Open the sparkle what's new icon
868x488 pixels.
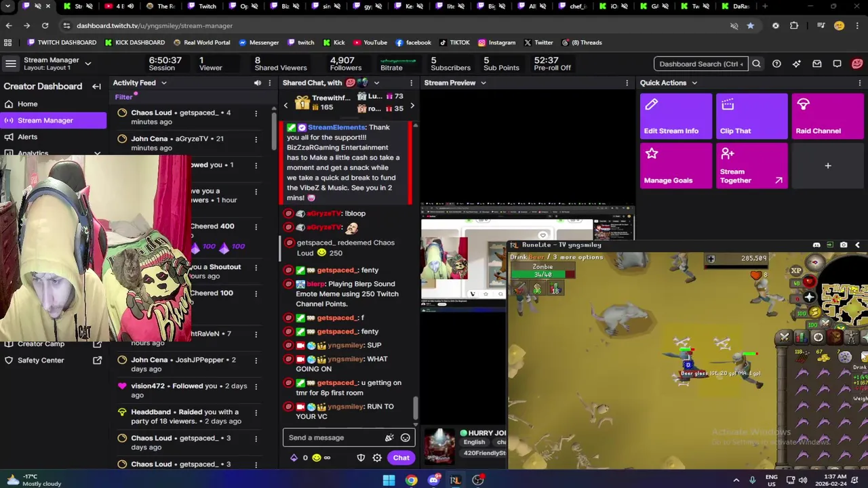[797, 64]
